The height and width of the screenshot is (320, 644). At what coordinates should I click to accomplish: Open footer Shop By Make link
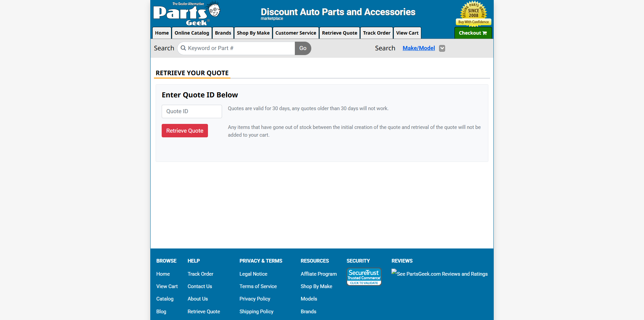[x=317, y=286]
